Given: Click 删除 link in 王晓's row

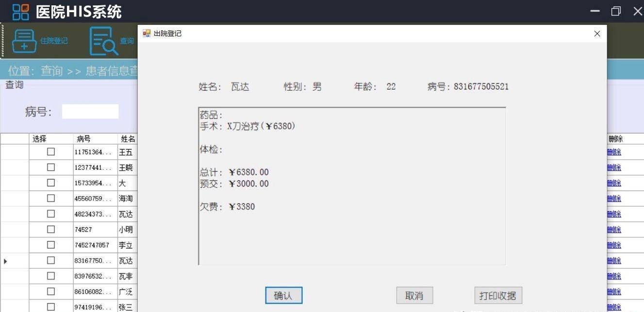Looking at the screenshot, I should click(x=614, y=168).
